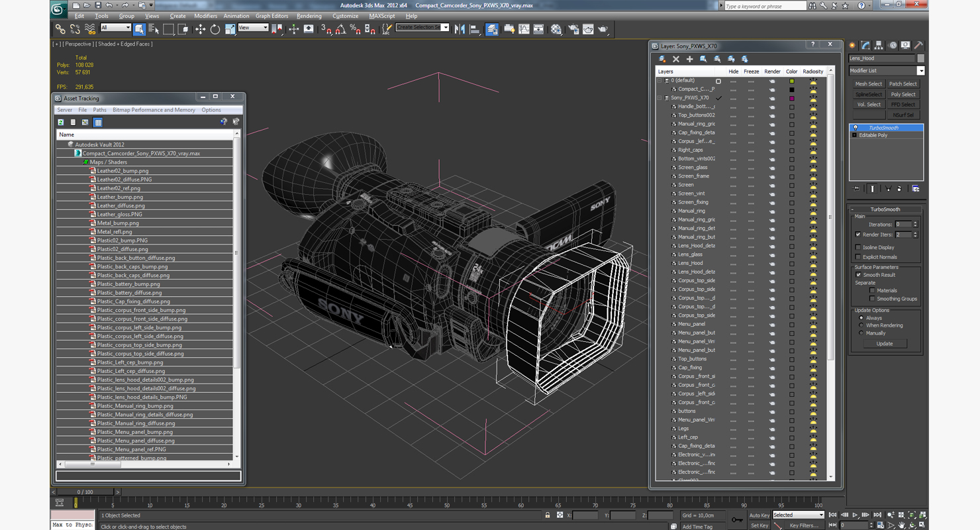Click the Poly Select button
This screenshot has height=530, width=980.
point(903,95)
